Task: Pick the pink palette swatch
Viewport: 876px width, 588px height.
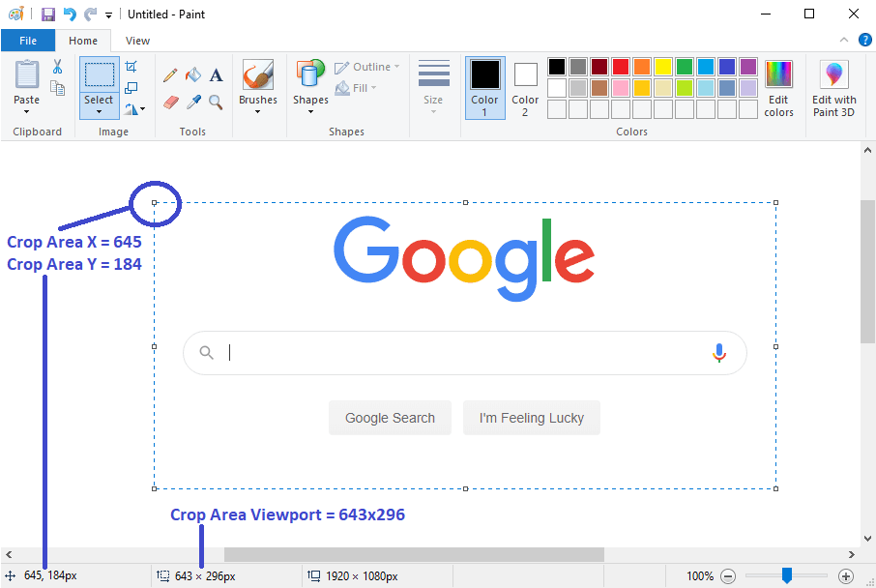Action: pyautogui.click(x=621, y=88)
